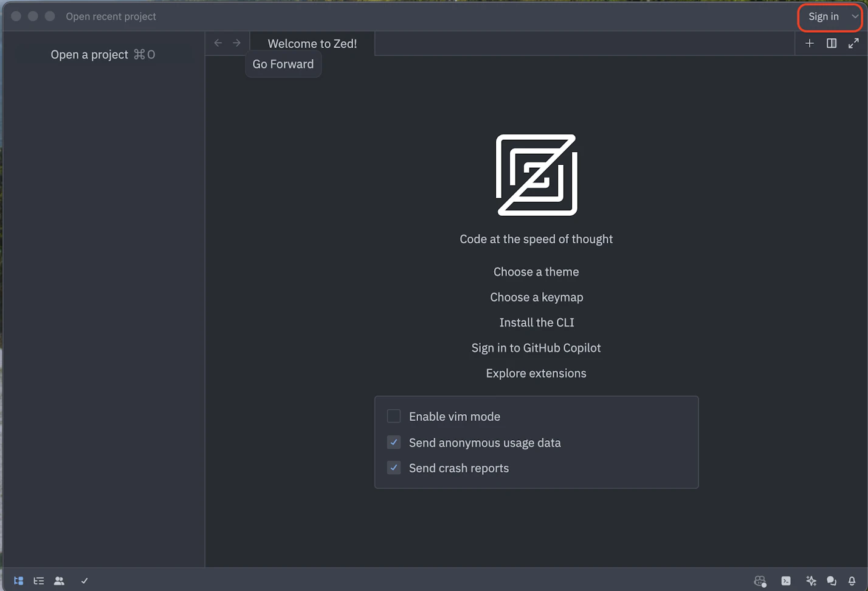
Task: Open the collaboration panel icon
Action: [59, 581]
